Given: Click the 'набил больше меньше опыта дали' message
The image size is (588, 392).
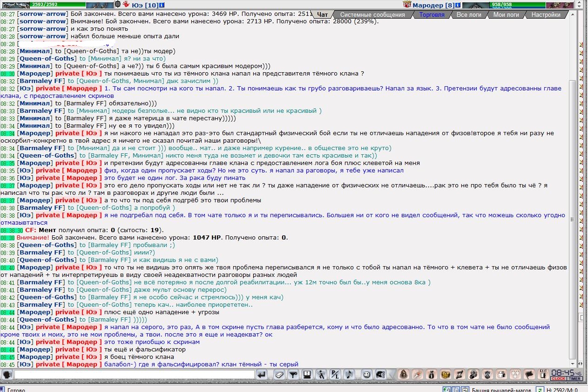Looking at the screenshot, I should 125,36.
